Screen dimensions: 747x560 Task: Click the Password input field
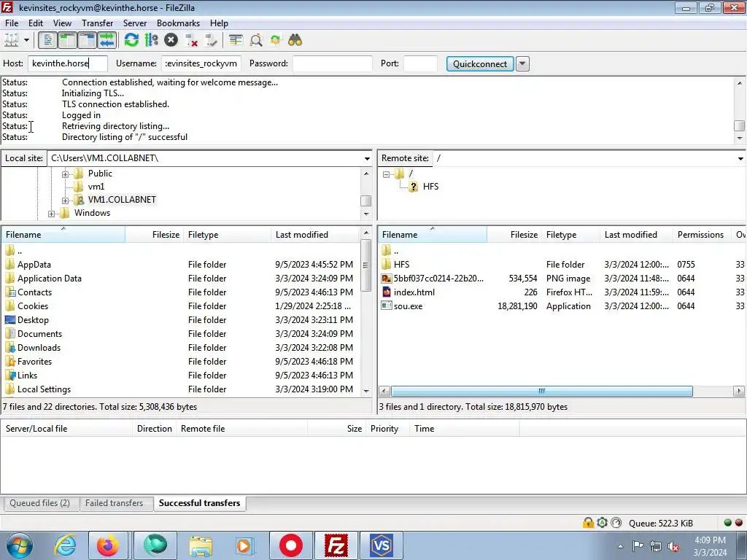332,63
